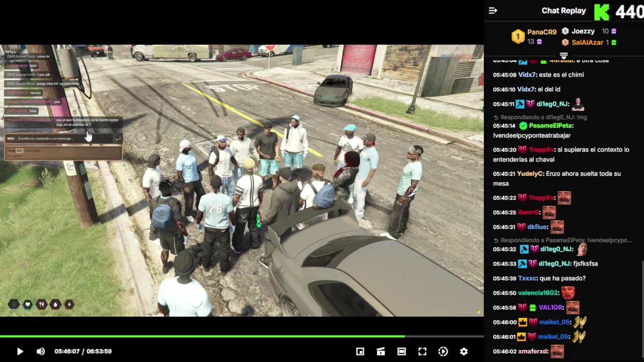Expand the gift leaderboard handle
The height and width of the screenshot is (362, 644).
click(x=563, y=55)
